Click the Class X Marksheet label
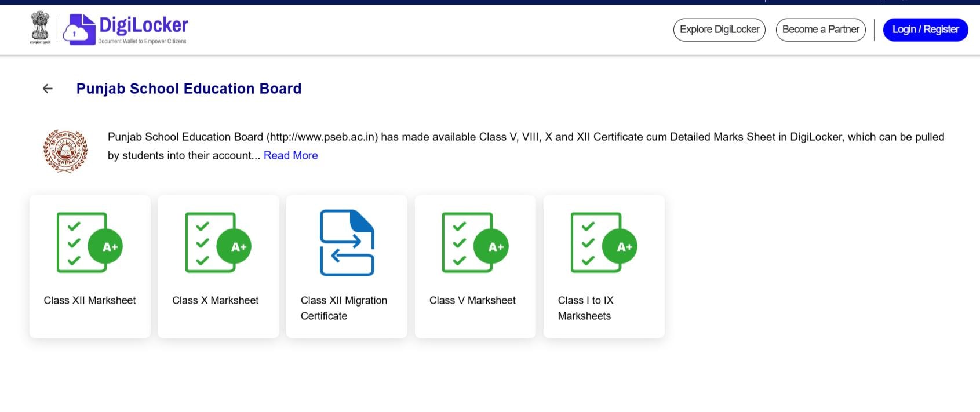The width and height of the screenshot is (980, 412). 216,300
